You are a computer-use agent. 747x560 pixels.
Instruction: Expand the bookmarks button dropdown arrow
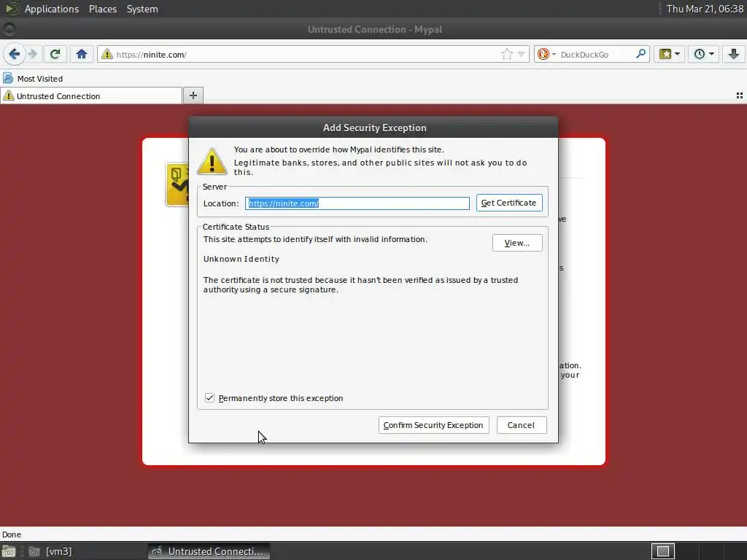tap(678, 54)
